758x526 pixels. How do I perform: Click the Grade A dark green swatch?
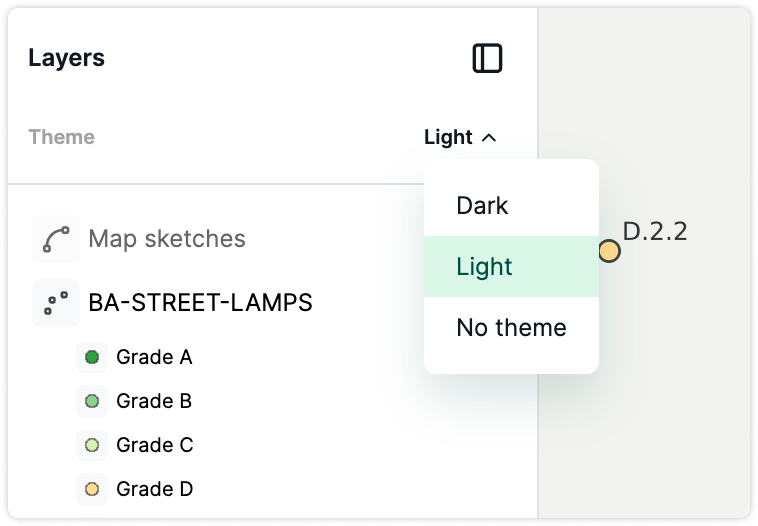point(92,357)
